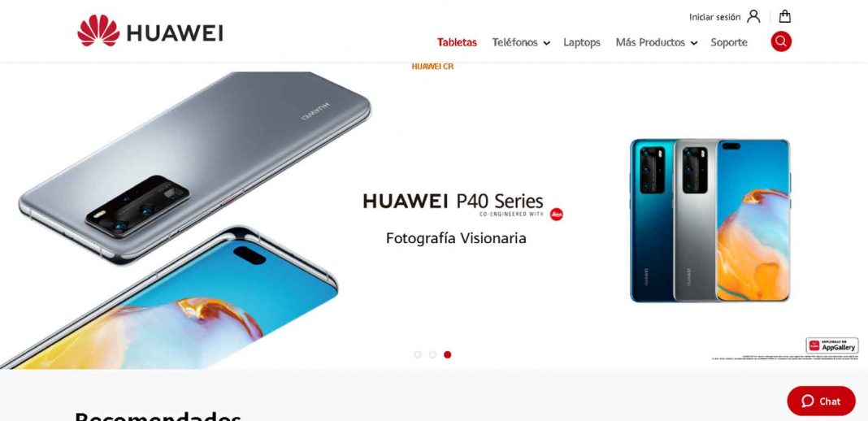Click the Huawei flower logo

tap(98, 30)
